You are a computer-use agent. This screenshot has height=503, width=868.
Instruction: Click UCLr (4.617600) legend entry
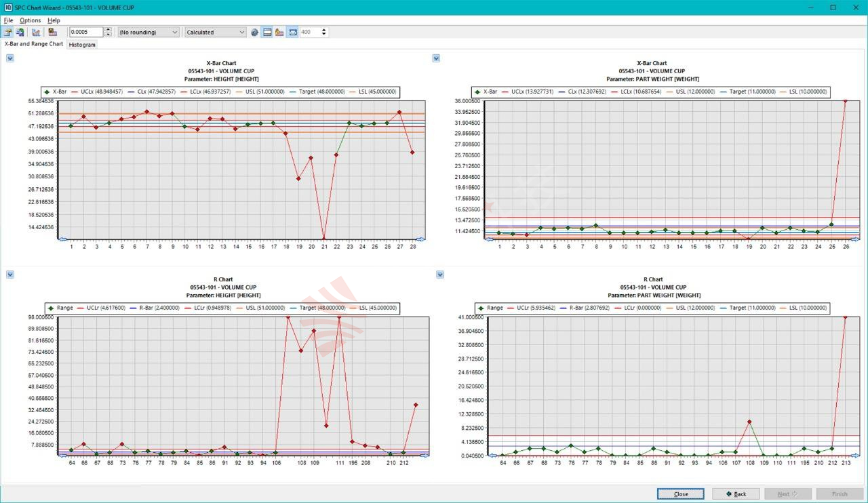click(101, 308)
